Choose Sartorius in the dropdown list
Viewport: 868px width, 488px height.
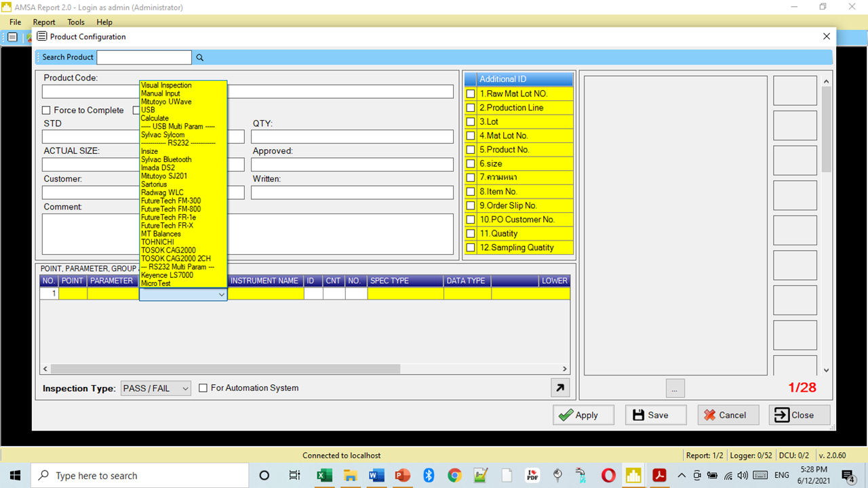tap(154, 184)
